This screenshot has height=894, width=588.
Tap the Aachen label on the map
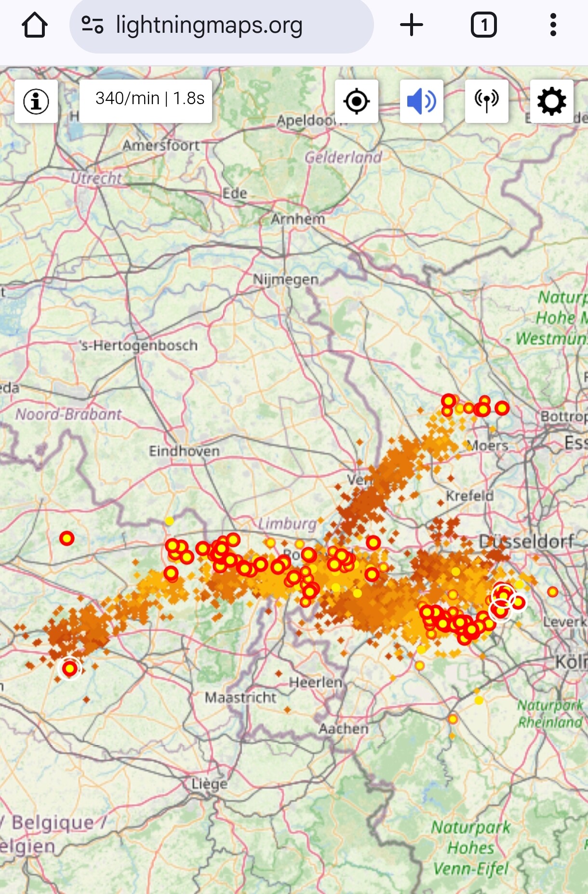click(344, 729)
